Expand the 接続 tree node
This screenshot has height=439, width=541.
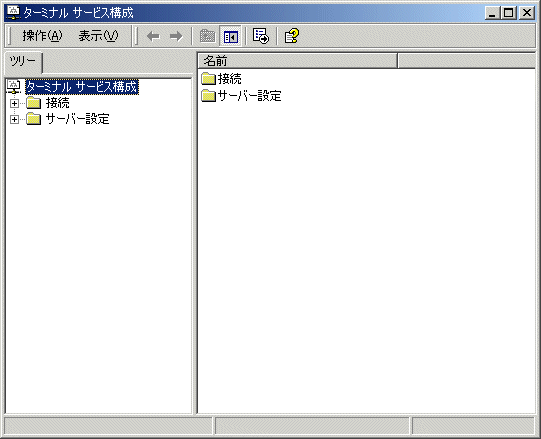14,103
